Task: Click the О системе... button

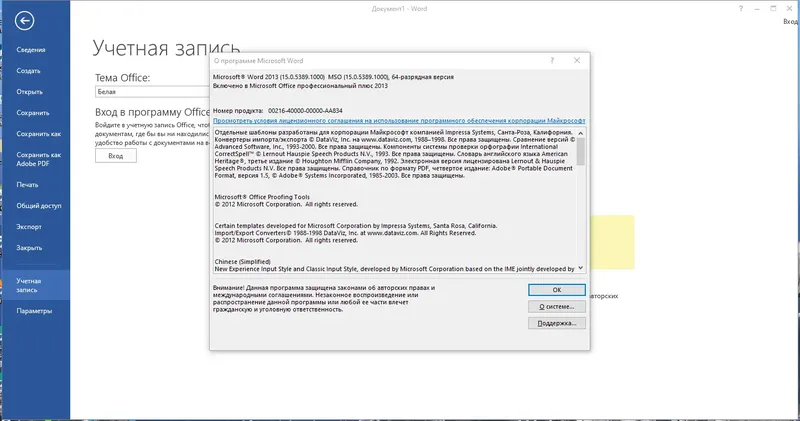Action: coord(557,307)
